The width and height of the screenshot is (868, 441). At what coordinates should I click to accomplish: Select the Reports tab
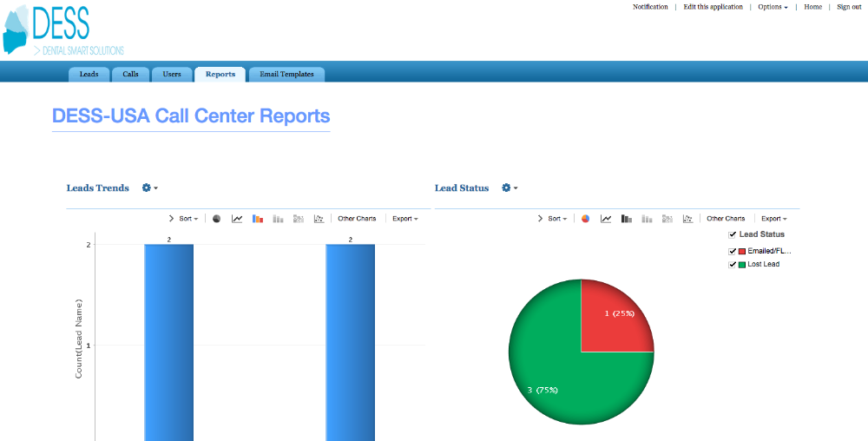(x=220, y=74)
